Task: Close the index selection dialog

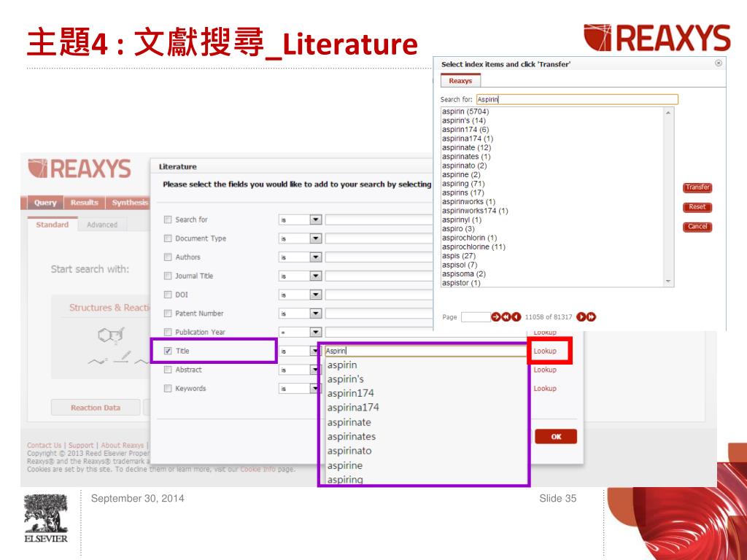Action: tap(719, 63)
